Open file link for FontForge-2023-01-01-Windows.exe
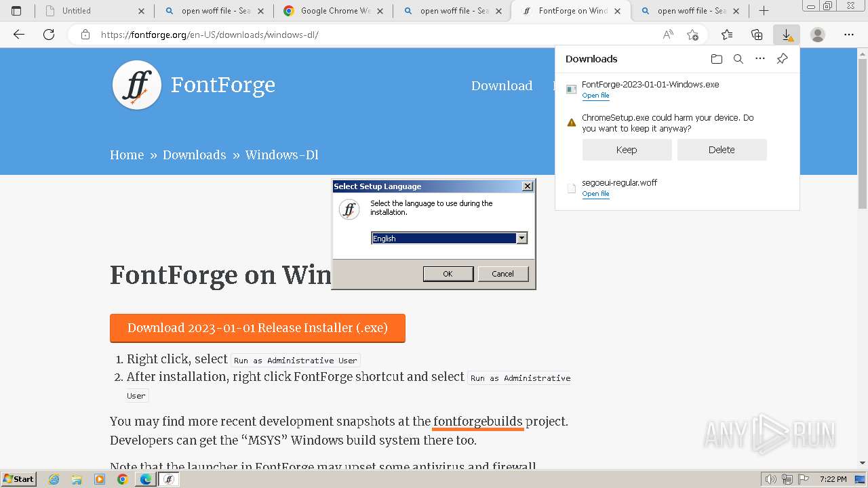Image resolution: width=868 pixels, height=488 pixels. [x=595, y=96]
